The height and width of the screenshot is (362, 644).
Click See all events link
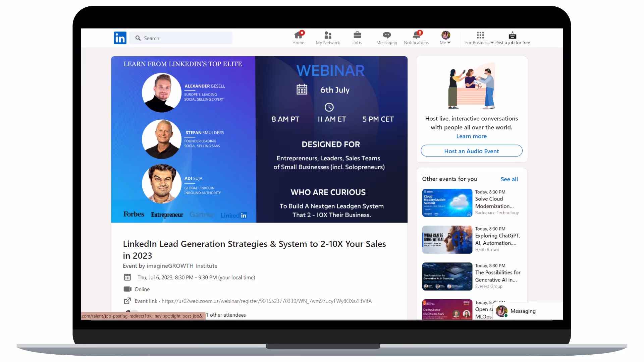click(509, 179)
